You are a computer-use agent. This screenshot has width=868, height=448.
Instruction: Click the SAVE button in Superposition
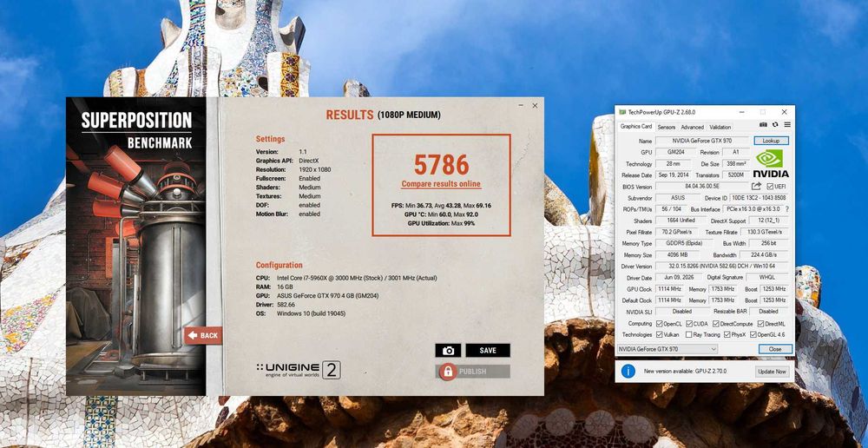click(x=488, y=351)
